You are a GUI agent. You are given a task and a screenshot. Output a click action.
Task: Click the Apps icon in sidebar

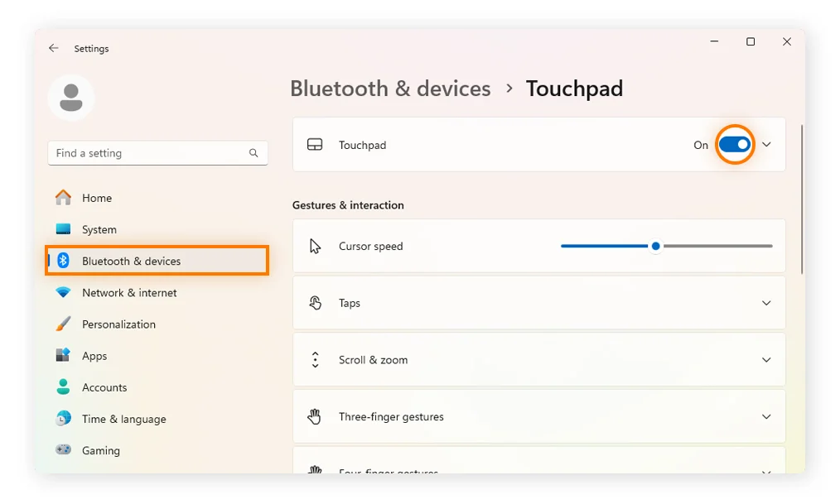point(63,356)
